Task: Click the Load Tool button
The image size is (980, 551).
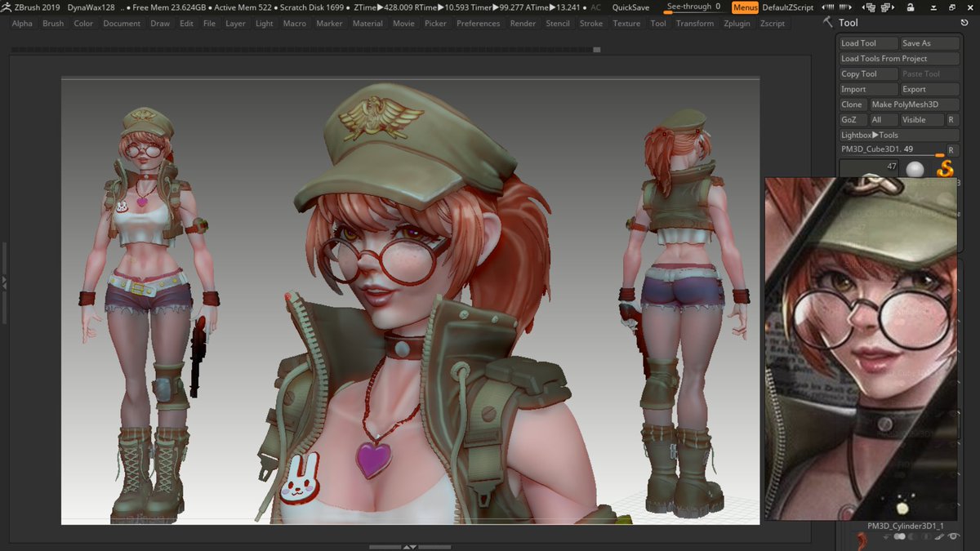Action: [x=867, y=43]
